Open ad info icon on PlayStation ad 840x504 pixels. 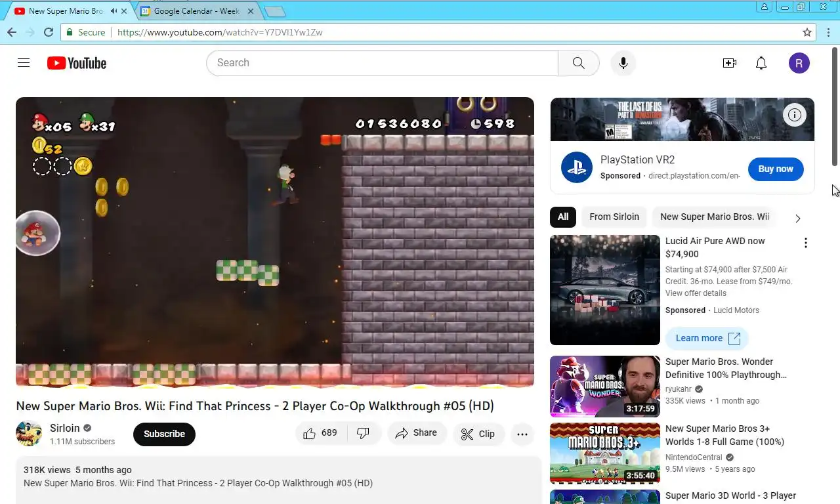[794, 115]
